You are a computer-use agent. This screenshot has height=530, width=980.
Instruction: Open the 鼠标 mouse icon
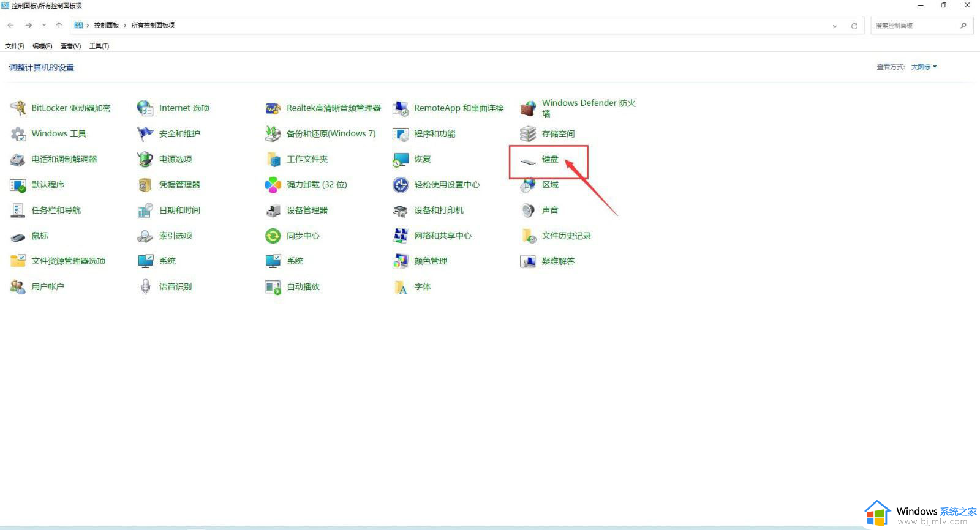click(18, 236)
